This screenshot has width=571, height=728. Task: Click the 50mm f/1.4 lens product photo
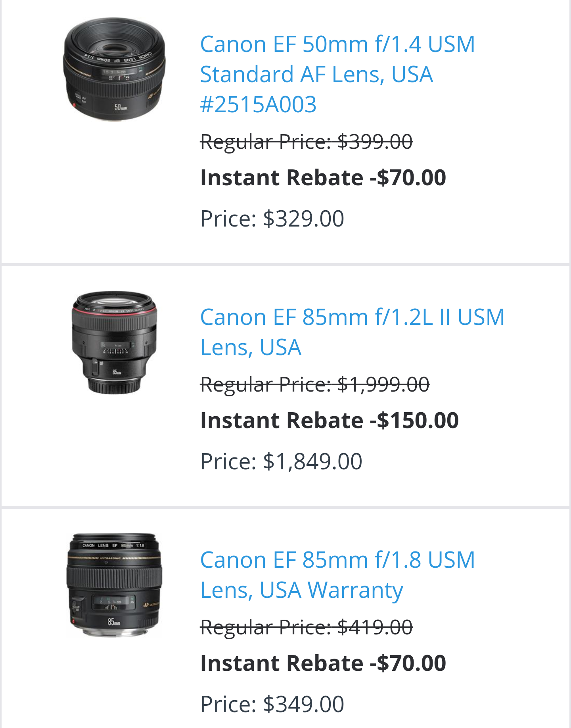tap(114, 69)
